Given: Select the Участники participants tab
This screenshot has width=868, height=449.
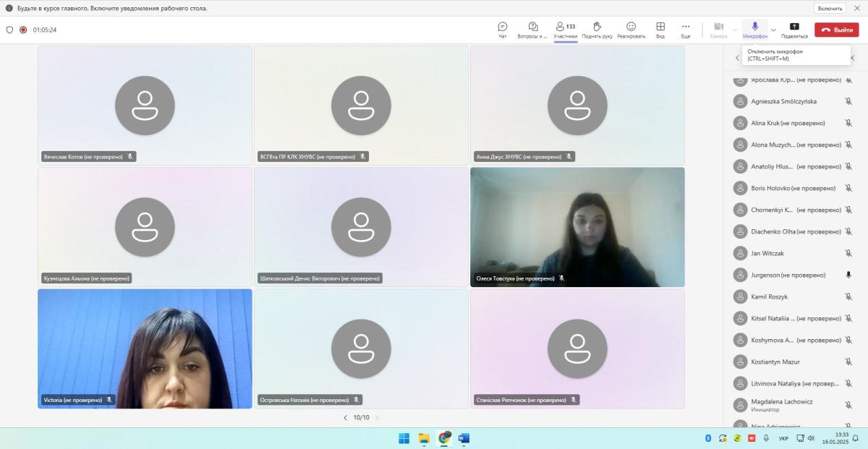Looking at the screenshot, I should (x=565, y=27).
